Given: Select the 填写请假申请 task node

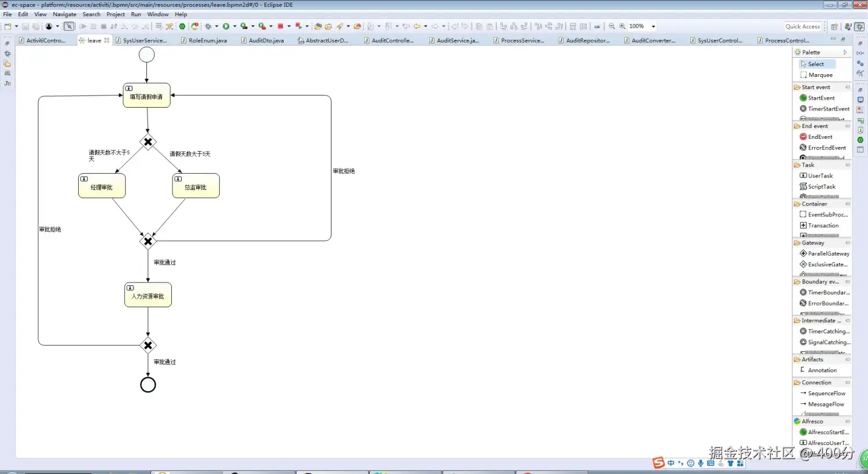Looking at the screenshot, I should (146, 95).
